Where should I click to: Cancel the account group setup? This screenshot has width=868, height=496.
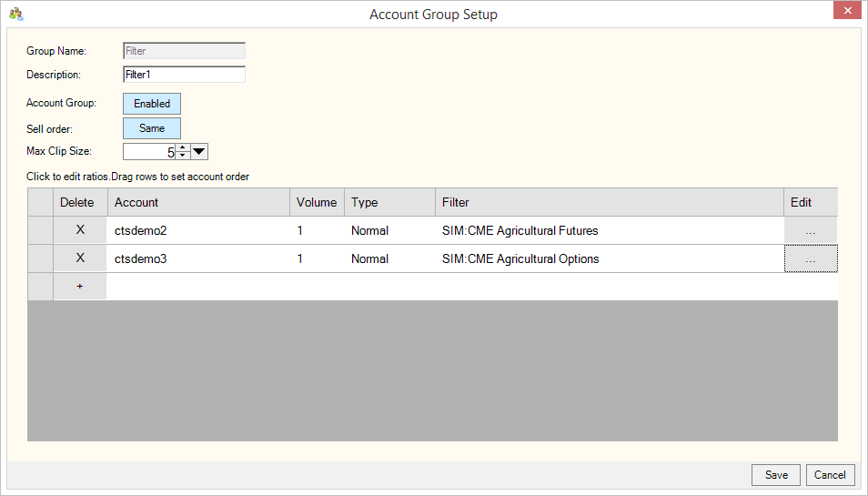tap(830, 475)
